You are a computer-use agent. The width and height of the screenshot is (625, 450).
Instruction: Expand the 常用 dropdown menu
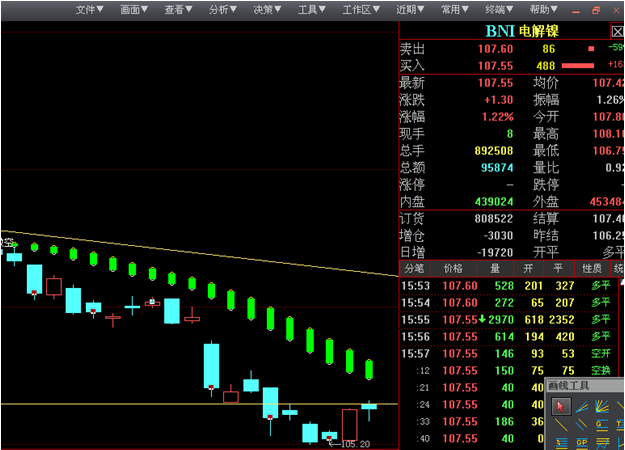(454, 10)
